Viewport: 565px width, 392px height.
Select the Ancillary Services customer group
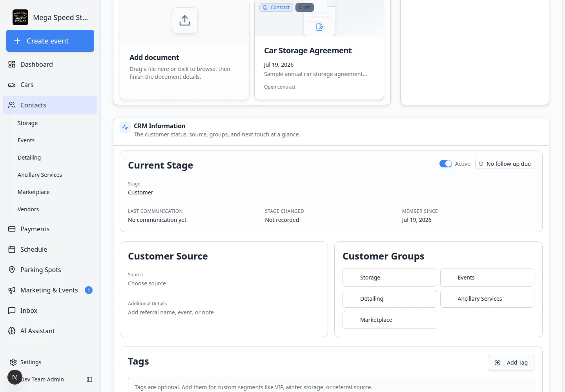487,299
